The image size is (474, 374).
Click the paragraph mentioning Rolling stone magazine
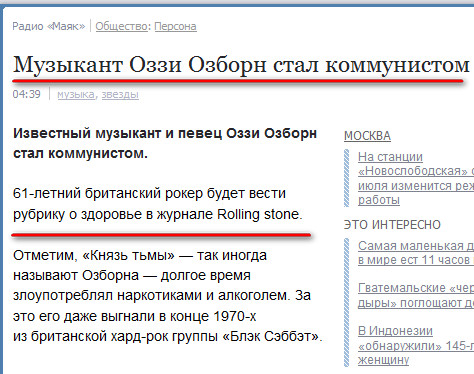pos(157,204)
